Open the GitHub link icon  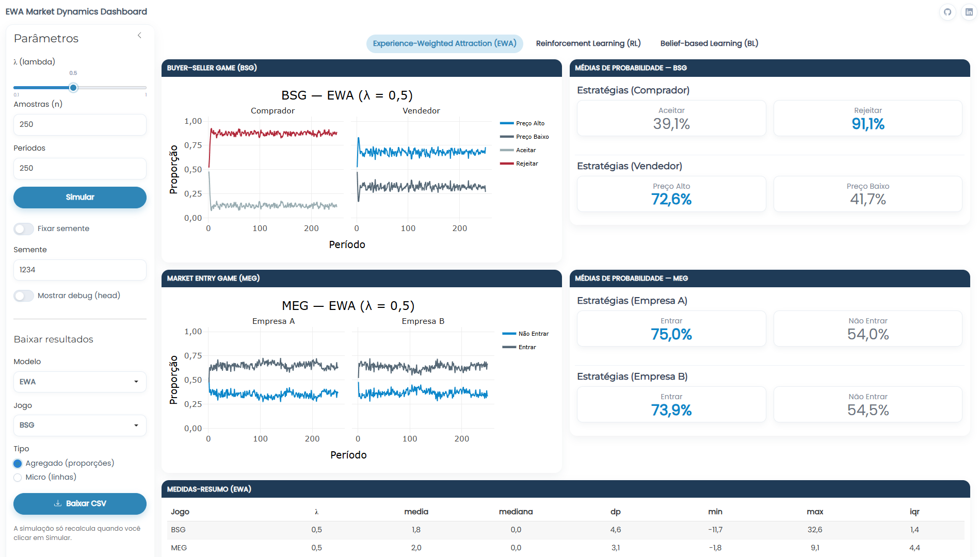pyautogui.click(x=947, y=12)
